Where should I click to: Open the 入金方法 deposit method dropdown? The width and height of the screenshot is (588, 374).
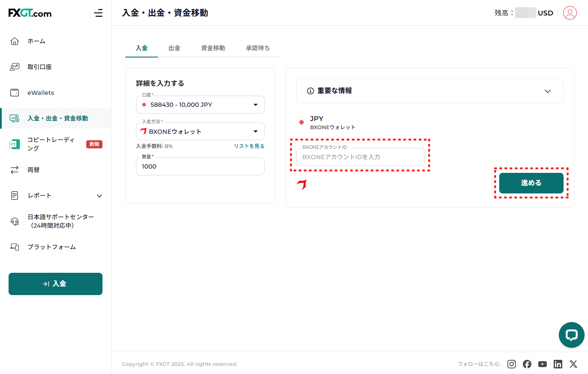tap(200, 131)
